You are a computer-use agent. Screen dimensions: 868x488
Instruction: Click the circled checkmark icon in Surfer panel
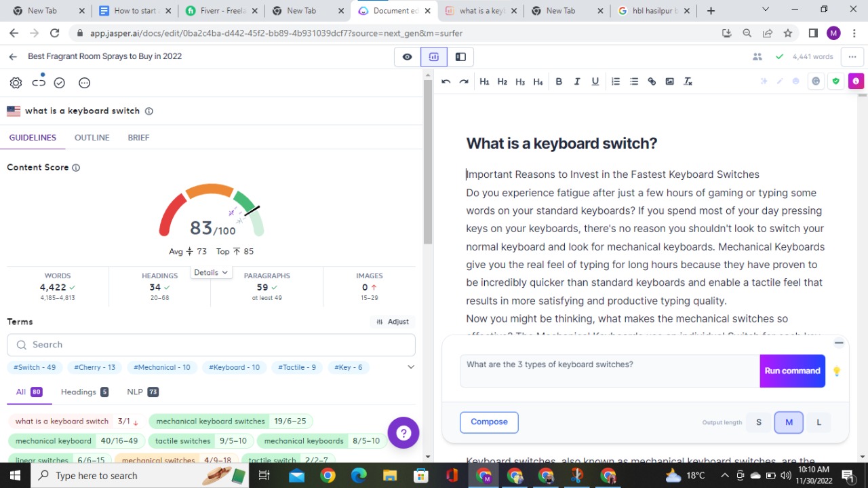pos(60,83)
